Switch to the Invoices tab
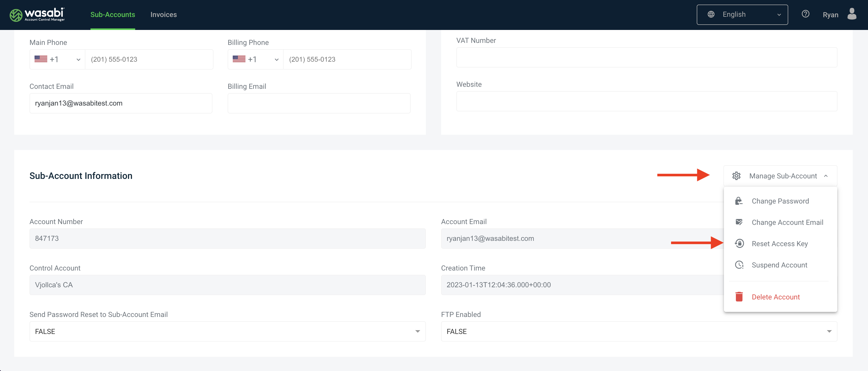The image size is (868, 371). pyautogui.click(x=163, y=14)
